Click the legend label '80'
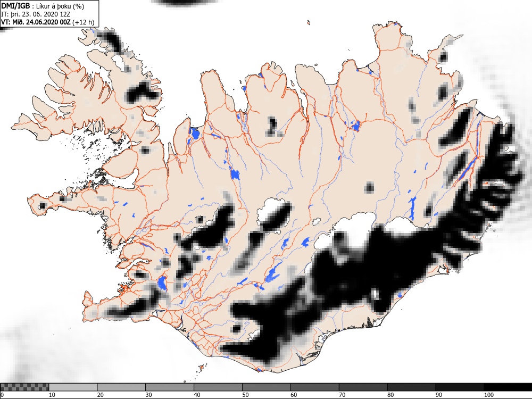The height and width of the screenshot is (399, 532). [390, 395]
